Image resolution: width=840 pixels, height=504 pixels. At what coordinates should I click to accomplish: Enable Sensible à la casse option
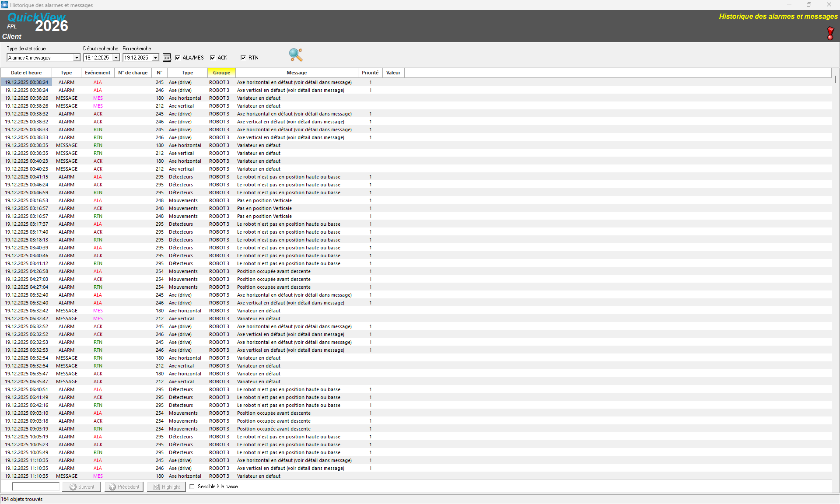[x=192, y=486]
